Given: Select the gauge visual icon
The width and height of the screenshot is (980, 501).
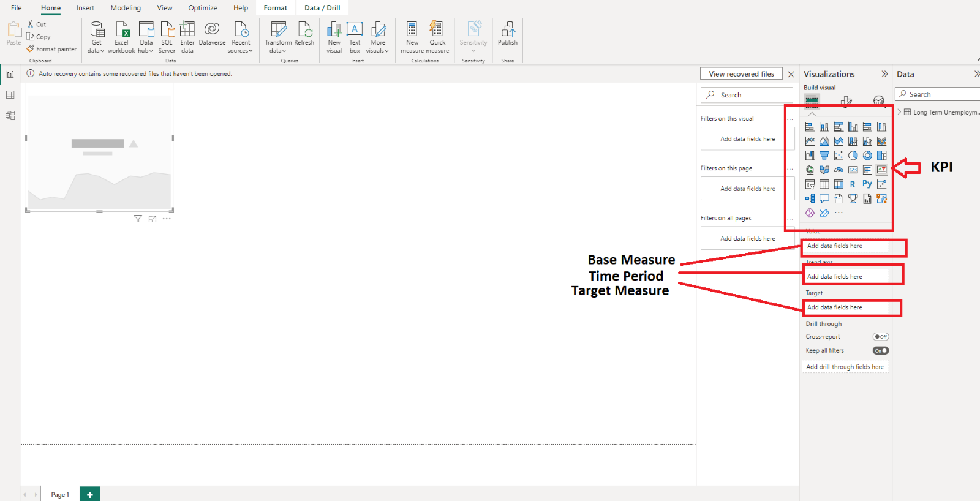Looking at the screenshot, I should pyautogui.click(x=839, y=170).
